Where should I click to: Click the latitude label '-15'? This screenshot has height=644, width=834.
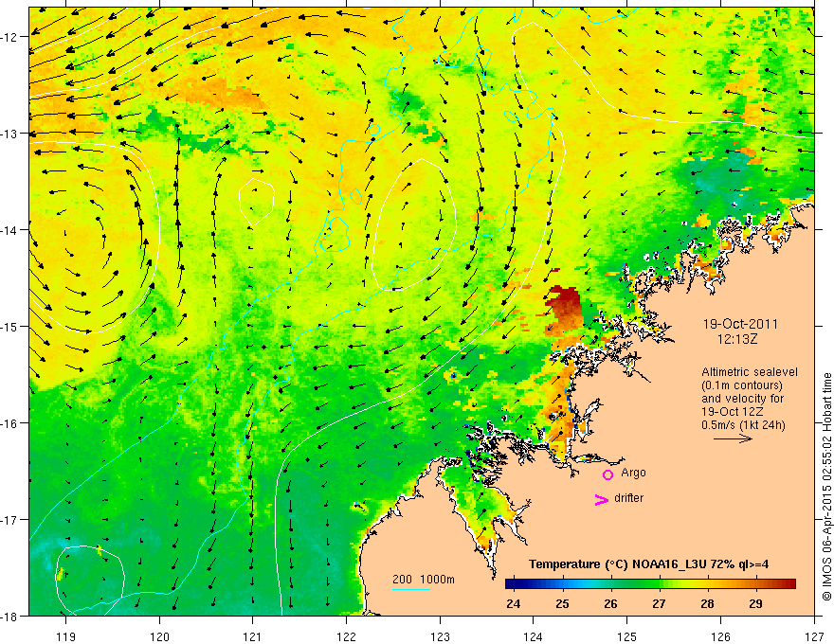click(10, 326)
